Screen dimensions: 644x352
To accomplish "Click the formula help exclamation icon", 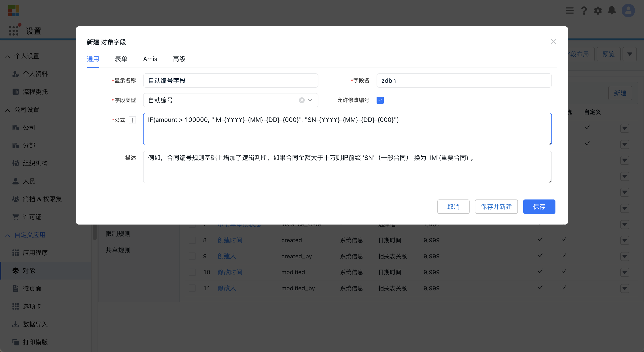I will coord(132,120).
